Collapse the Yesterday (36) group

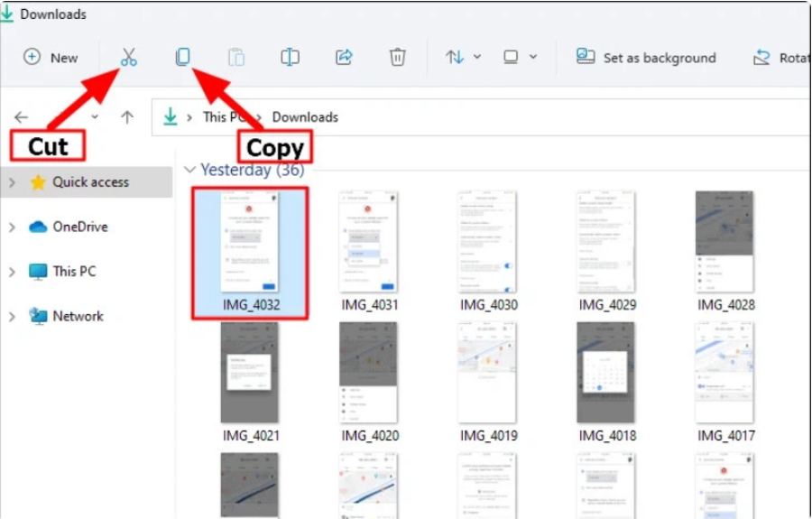pyautogui.click(x=189, y=170)
